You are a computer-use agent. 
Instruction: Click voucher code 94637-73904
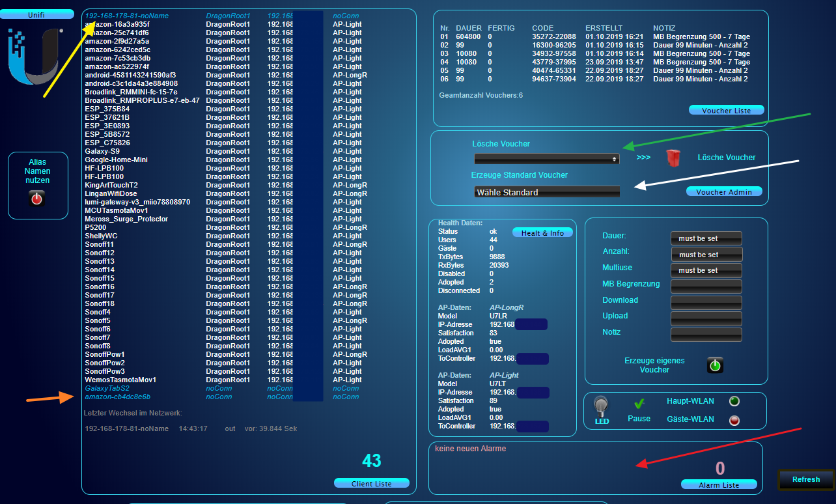tap(554, 79)
